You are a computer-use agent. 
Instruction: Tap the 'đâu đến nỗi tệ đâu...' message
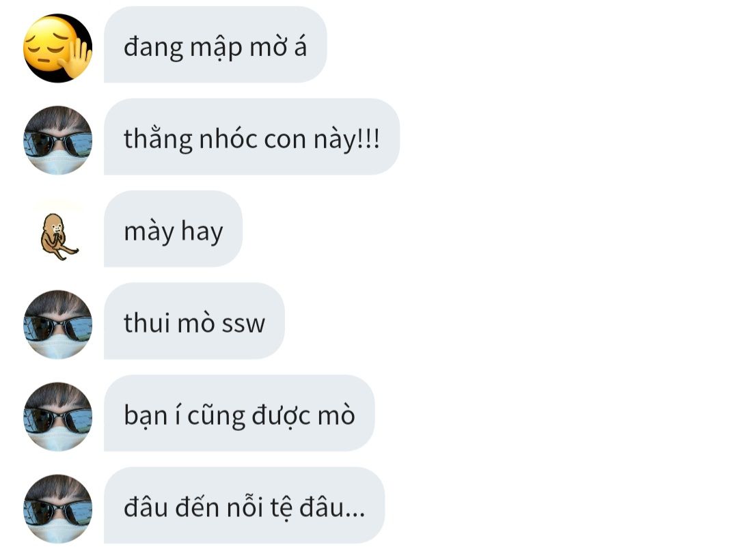click(x=244, y=505)
